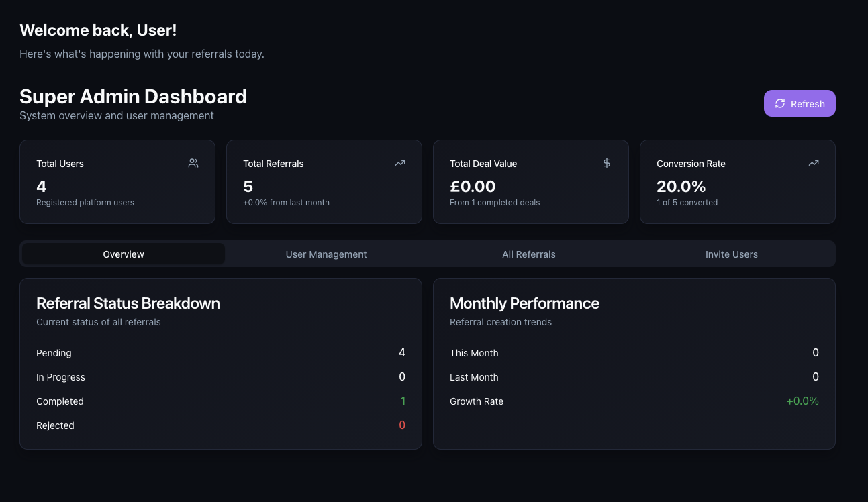Image resolution: width=868 pixels, height=502 pixels.
Task: Click the dollar sign icon in Total Deal Value card
Action: [x=607, y=163]
